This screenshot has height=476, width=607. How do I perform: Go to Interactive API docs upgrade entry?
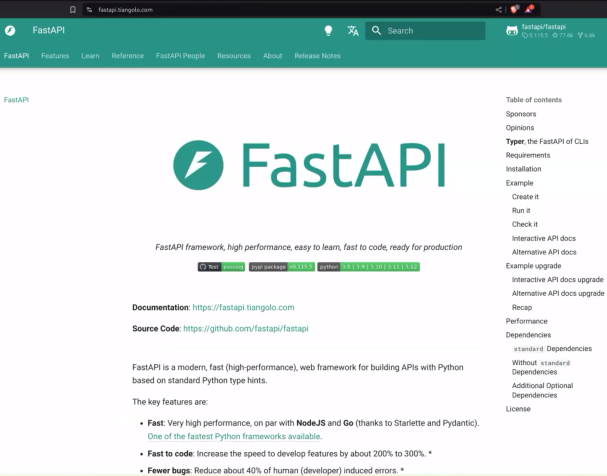click(x=557, y=279)
